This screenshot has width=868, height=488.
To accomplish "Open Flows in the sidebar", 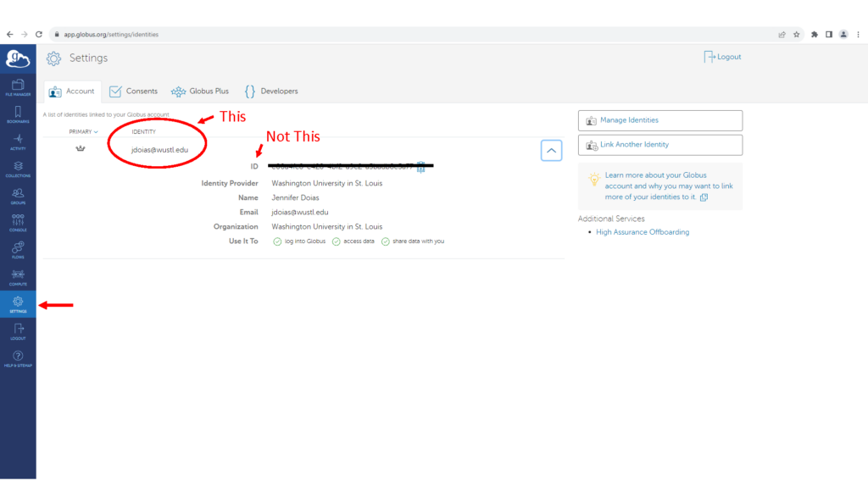I will click(x=18, y=250).
